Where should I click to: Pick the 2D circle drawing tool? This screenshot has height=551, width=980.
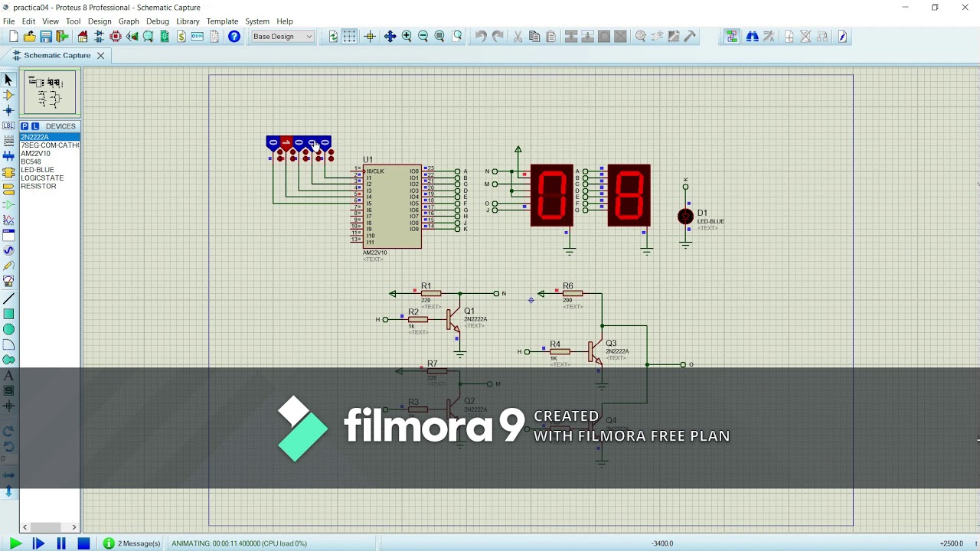click(x=8, y=329)
